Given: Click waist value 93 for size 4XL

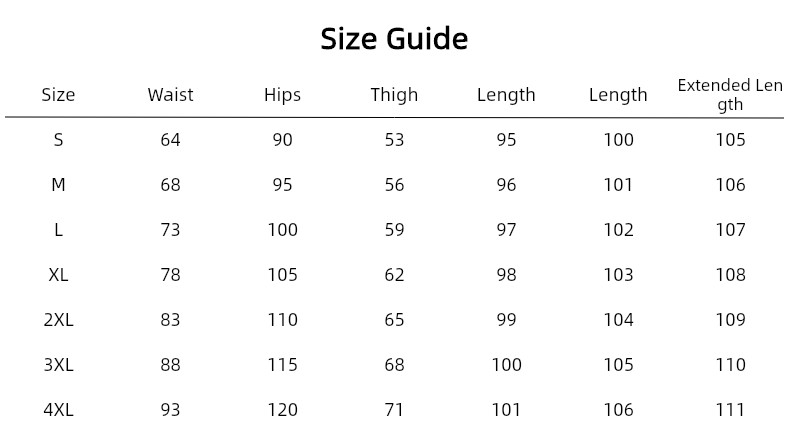Looking at the screenshot, I should tap(170, 410).
